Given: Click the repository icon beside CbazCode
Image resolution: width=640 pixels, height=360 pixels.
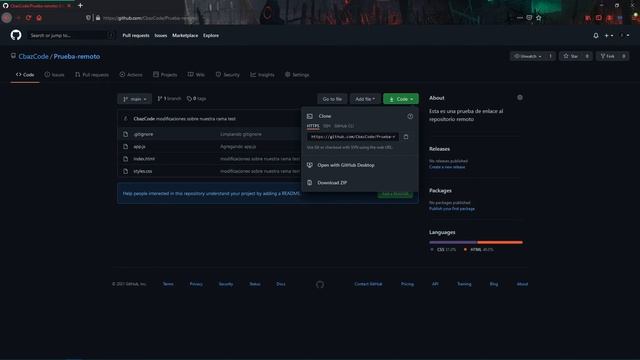Looking at the screenshot, I should [13, 56].
